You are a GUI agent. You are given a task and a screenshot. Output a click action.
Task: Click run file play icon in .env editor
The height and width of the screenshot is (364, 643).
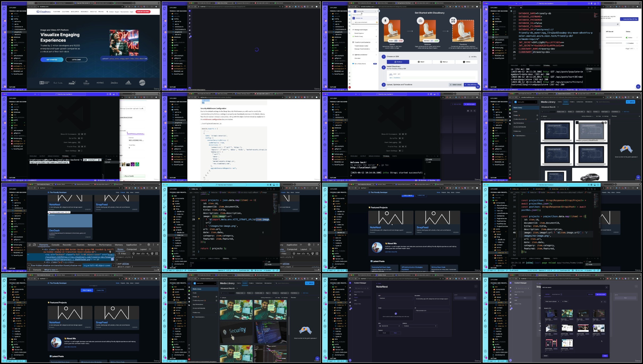(x=589, y=8)
